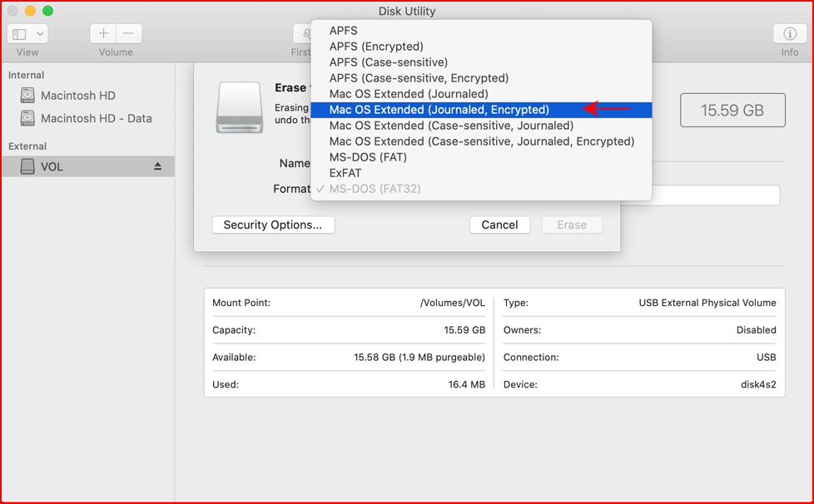
Task: Click the large drive icon in Erase dialog
Action: pos(240,107)
